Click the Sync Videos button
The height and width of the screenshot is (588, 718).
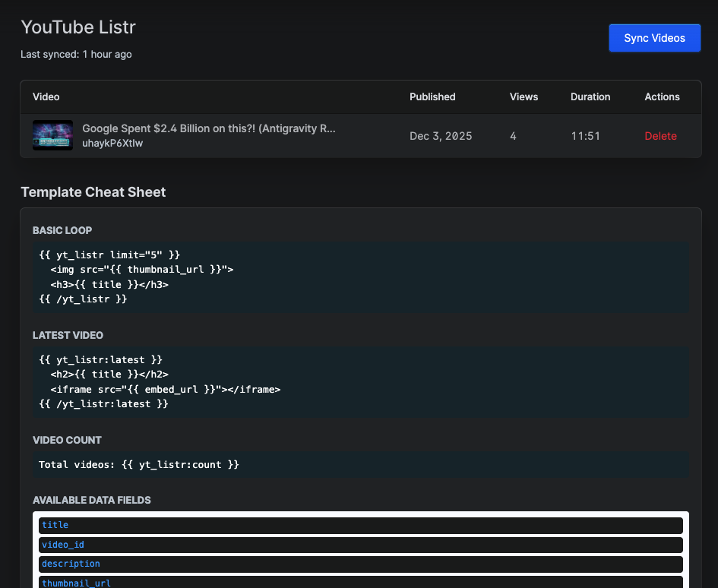(x=654, y=37)
